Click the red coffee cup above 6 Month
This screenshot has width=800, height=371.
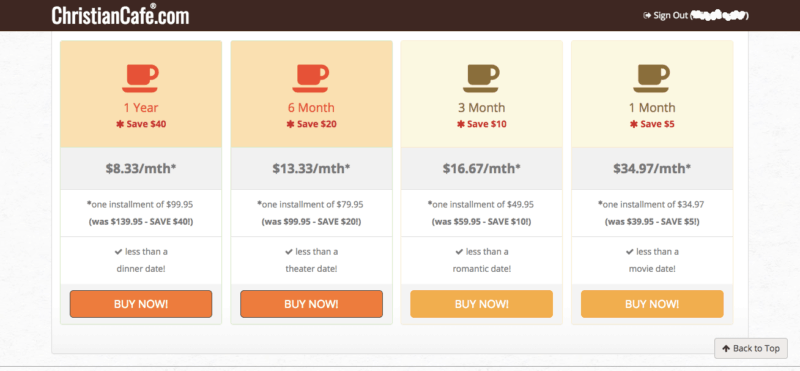(311, 79)
